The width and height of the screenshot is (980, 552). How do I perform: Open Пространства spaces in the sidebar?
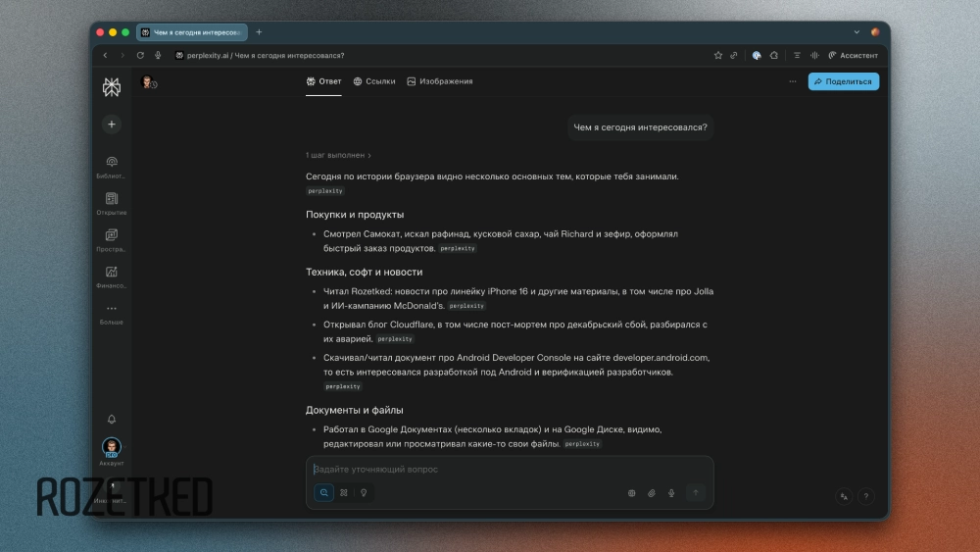tap(112, 235)
